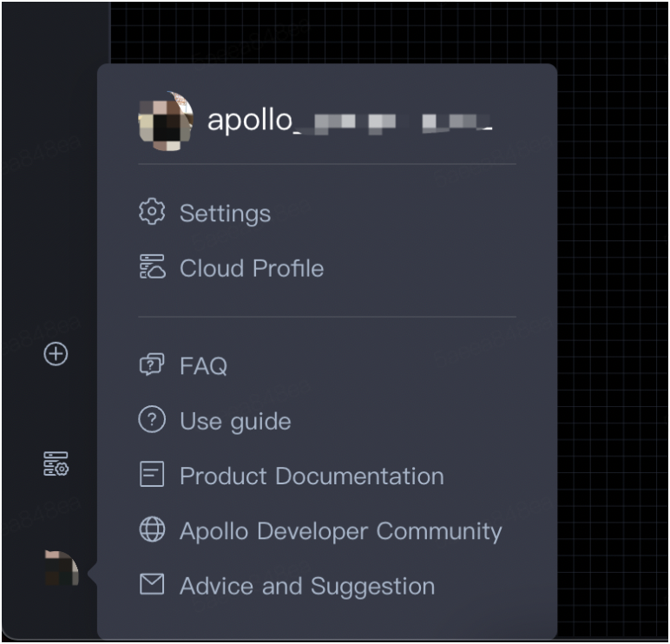
Task: Click the Settings gear icon
Action: [152, 211]
